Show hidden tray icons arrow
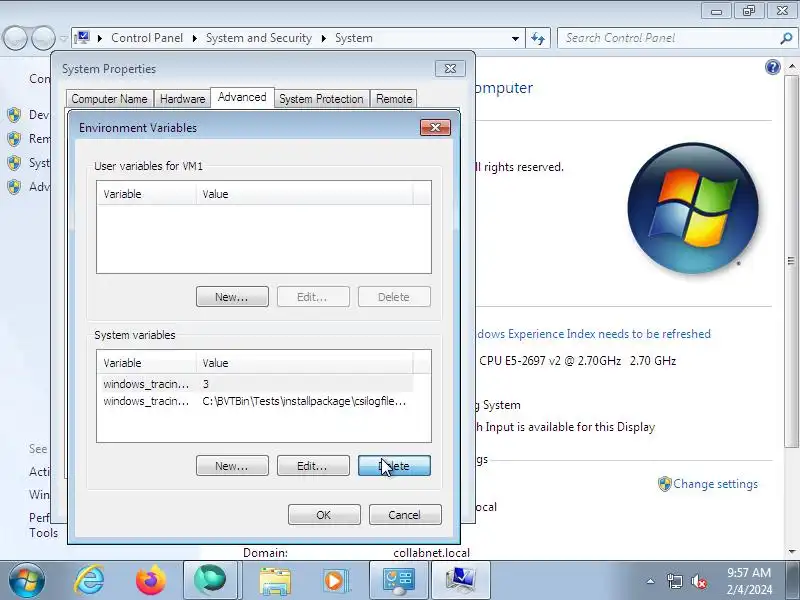 coord(651,581)
